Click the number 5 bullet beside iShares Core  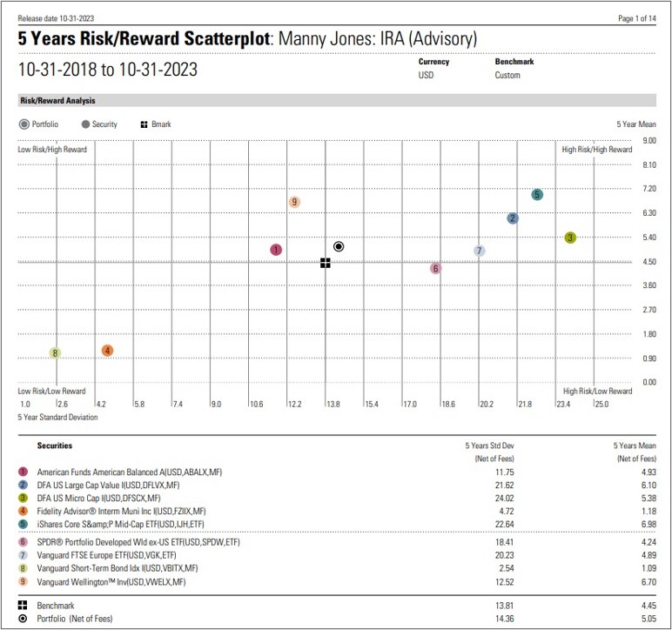[24, 524]
